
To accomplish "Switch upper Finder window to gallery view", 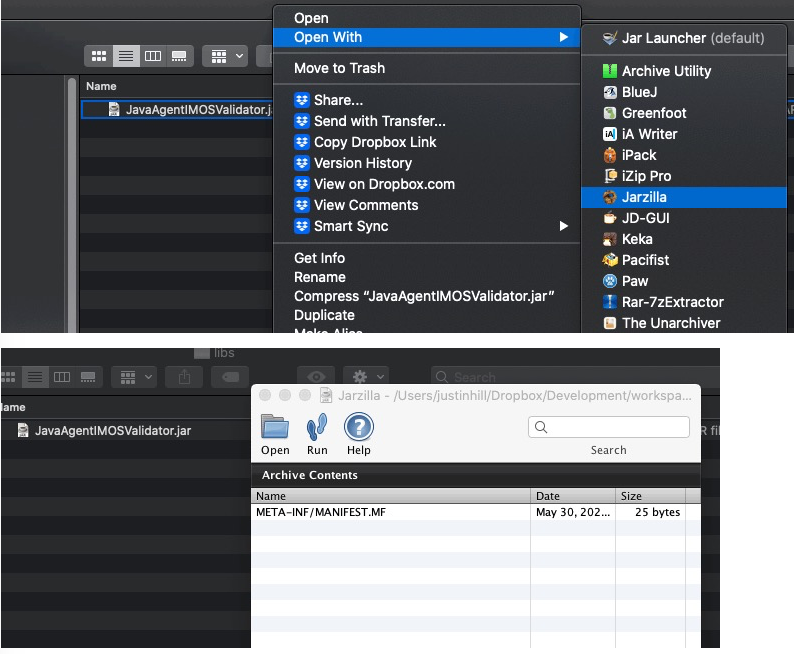I will pos(179,56).
